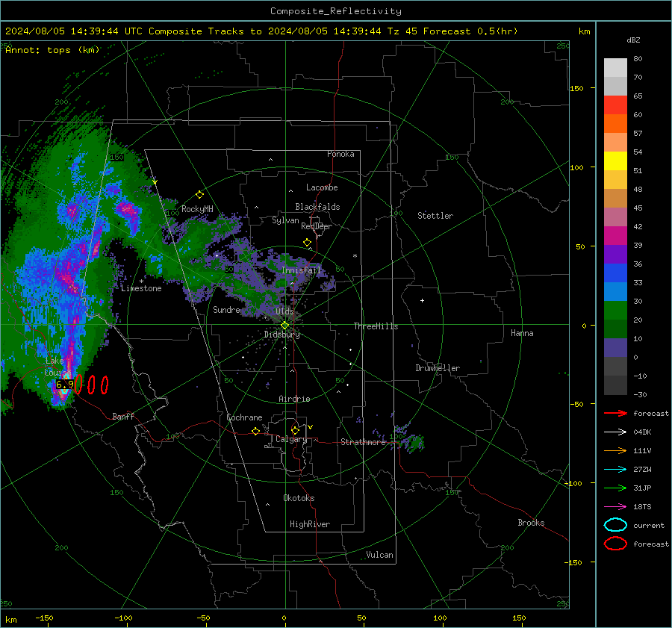Click the yellow diamond marker near RockyMH
Image resolution: width=672 pixels, height=628 pixels.
click(x=199, y=195)
